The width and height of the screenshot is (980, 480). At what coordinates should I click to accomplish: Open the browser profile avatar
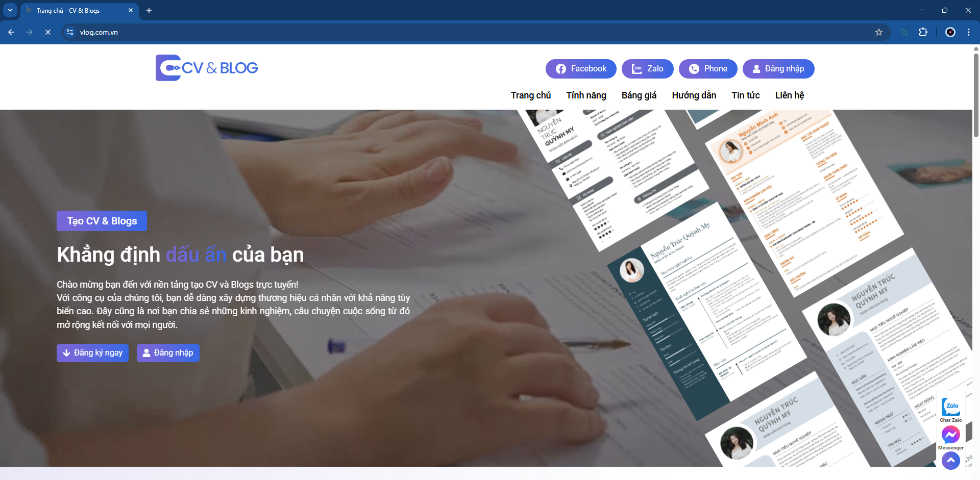pos(950,32)
